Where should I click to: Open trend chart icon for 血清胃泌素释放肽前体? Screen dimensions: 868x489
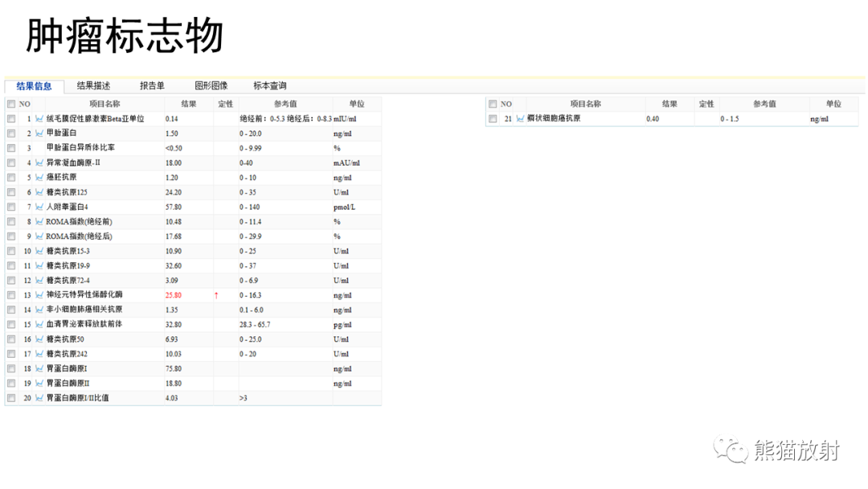(39, 324)
